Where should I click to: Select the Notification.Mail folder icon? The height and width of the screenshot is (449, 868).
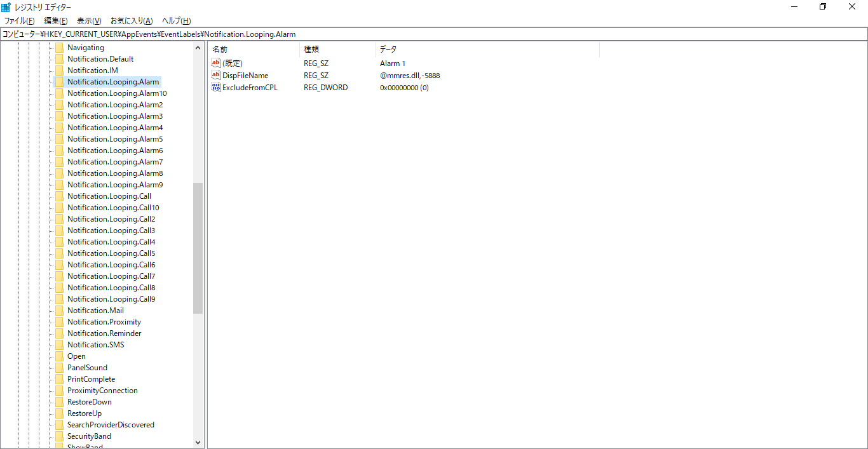[x=59, y=311]
